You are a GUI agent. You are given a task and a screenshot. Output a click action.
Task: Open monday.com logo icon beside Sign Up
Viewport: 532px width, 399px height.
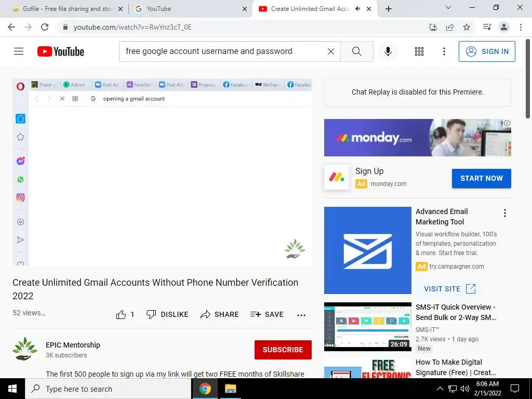[x=336, y=177]
